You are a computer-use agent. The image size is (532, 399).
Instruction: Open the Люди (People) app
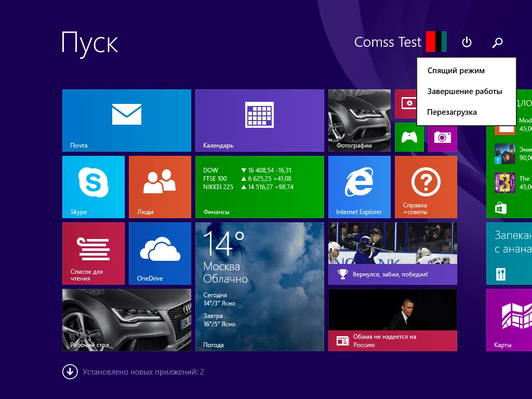point(159,187)
